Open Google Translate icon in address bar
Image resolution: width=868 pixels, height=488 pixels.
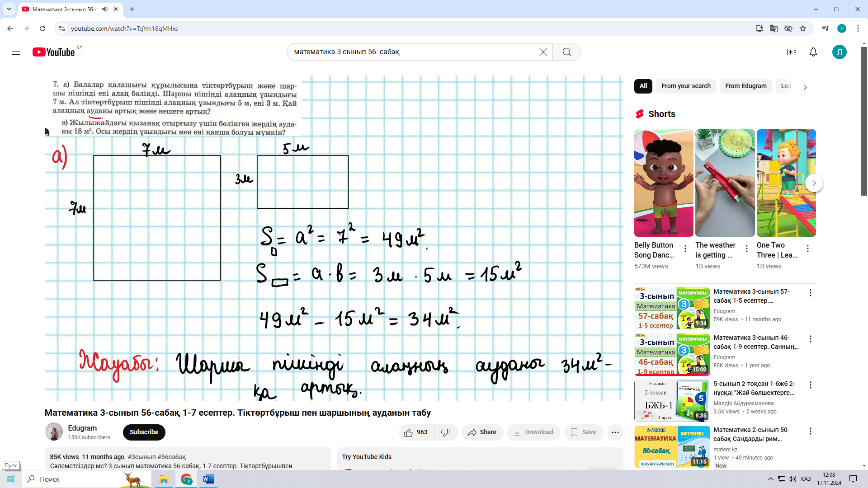coord(774,28)
